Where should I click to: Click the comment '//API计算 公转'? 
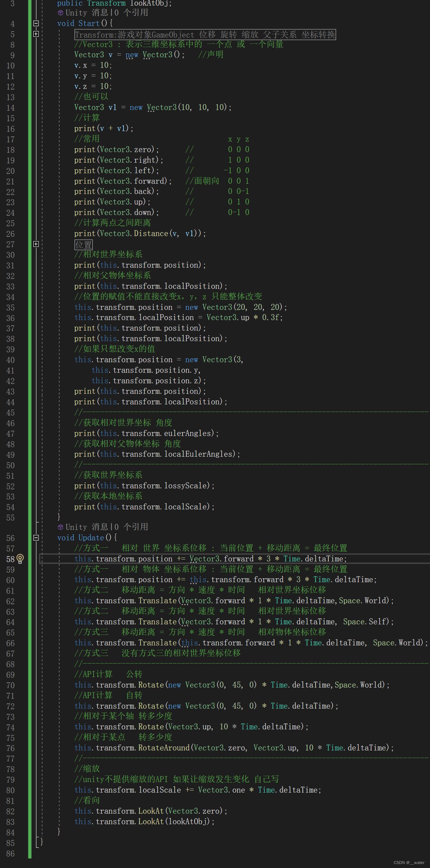click(108, 674)
